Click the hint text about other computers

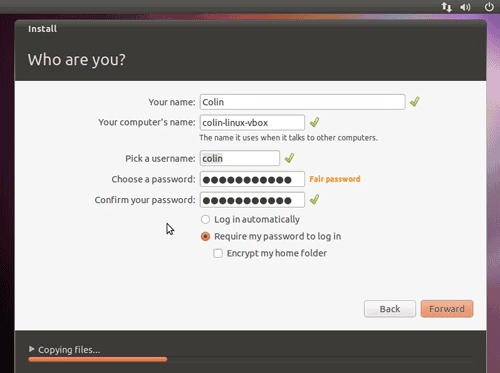pos(288,138)
